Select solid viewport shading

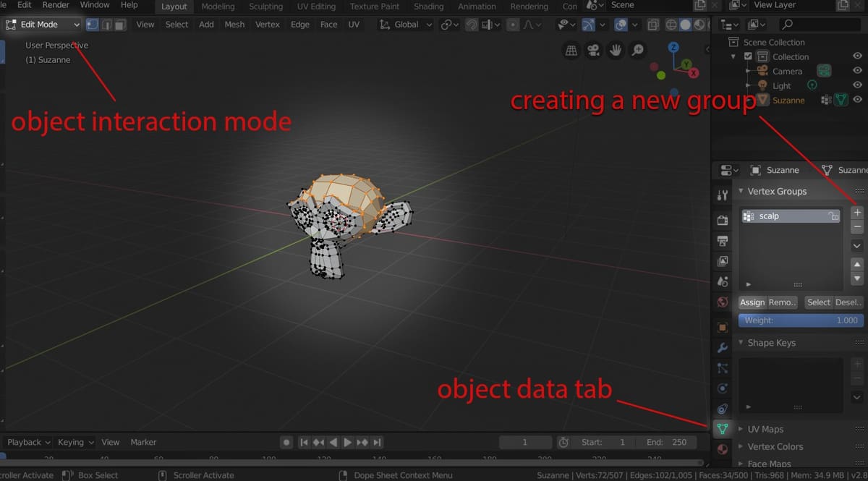tap(685, 24)
